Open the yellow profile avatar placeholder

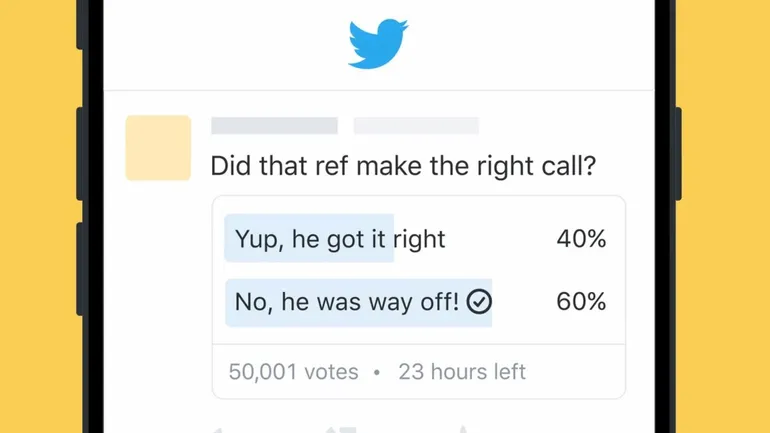click(158, 148)
